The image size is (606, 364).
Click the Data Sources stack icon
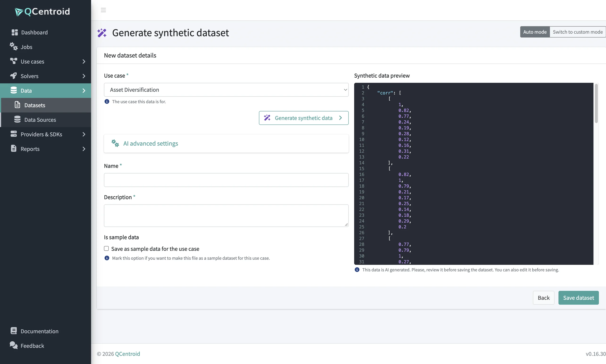(17, 119)
